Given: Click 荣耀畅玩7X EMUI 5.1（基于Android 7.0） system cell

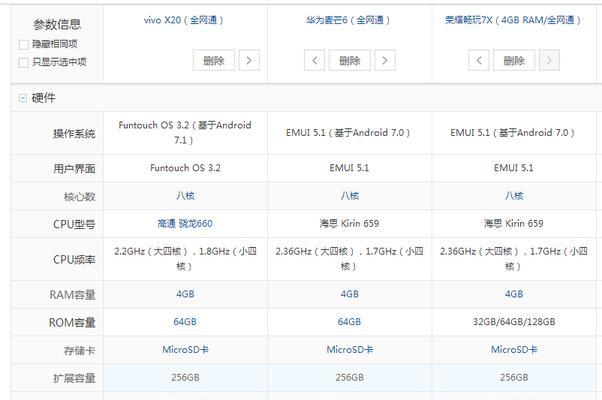Looking at the screenshot, I should [x=513, y=133].
